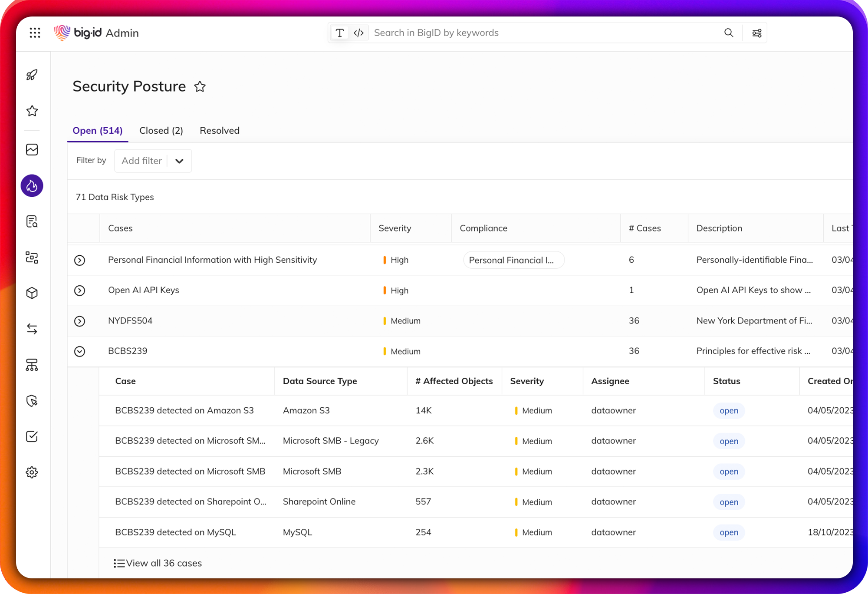Favorite Security Posture using the star
Viewport: 868px width, 594px height.
point(200,86)
